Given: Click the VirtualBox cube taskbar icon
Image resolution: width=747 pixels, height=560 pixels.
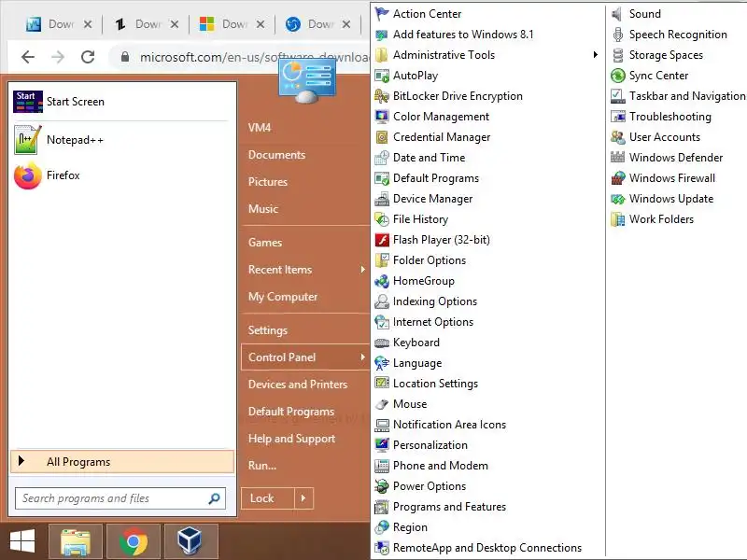Looking at the screenshot, I should pyautogui.click(x=190, y=541).
